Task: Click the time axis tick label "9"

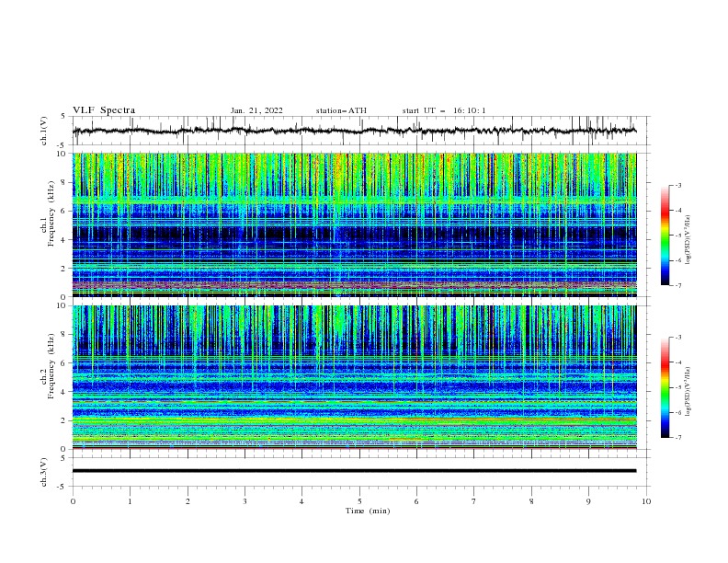Action: coord(588,501)
